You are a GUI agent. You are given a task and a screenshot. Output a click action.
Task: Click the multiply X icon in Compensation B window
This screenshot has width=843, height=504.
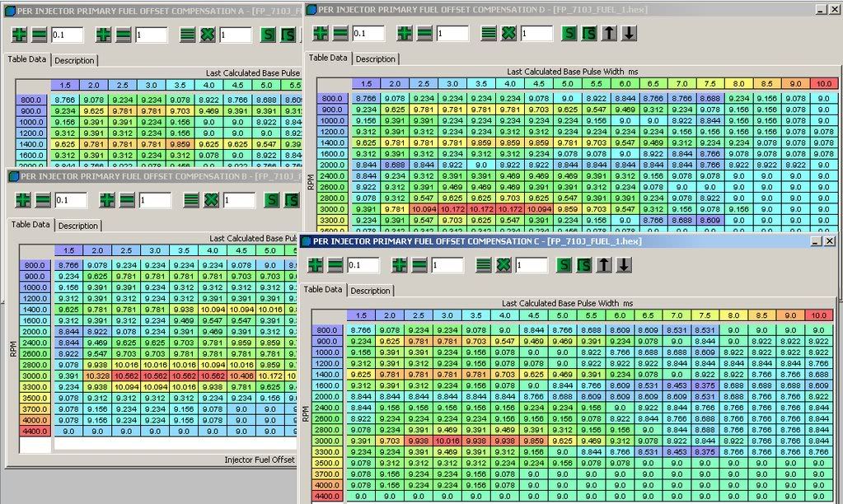[x=211, y=200]
